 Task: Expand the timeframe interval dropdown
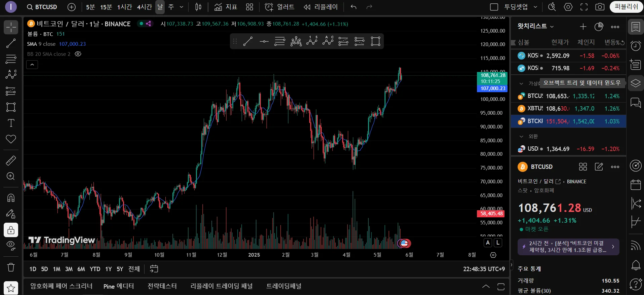pyautogui.click(x=182, y=7)
